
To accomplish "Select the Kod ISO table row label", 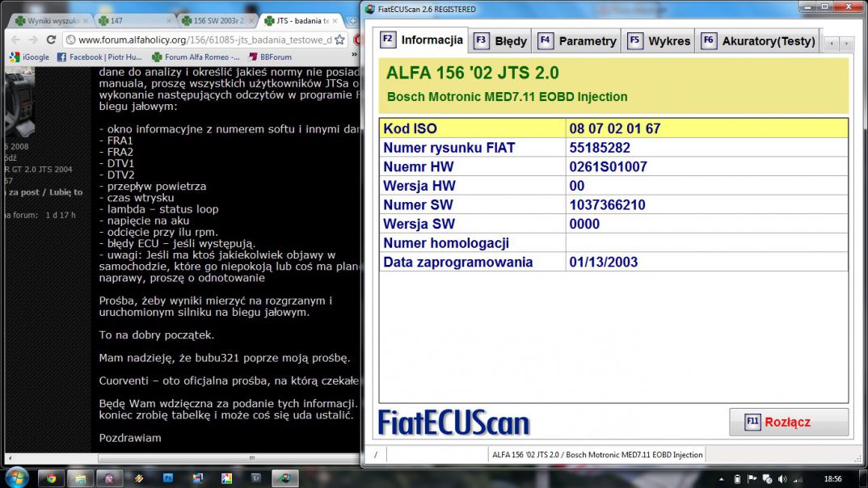I will click(x=411, y=128).
